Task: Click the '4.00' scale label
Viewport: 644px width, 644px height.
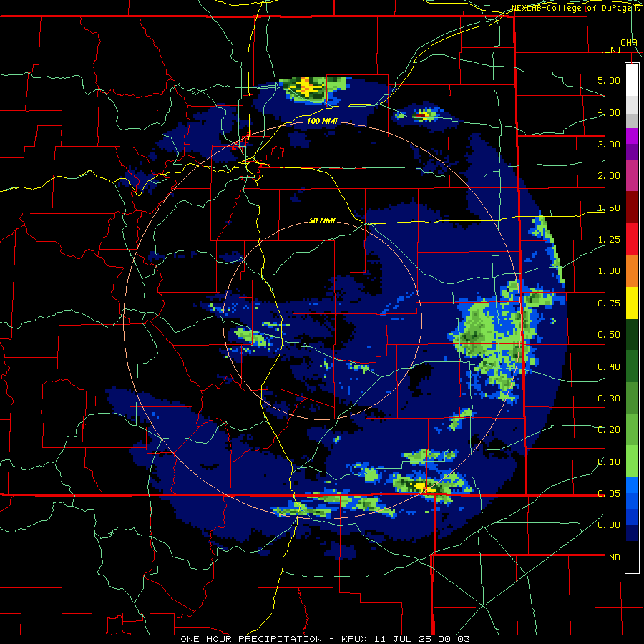Action: 609,112
